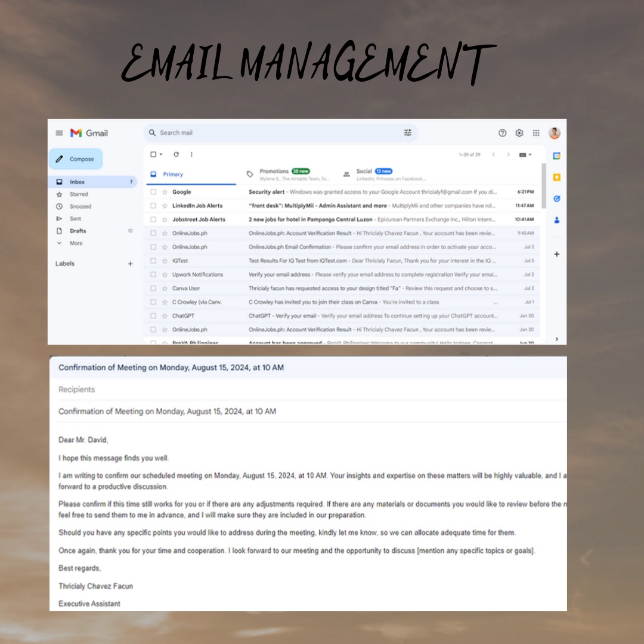Screen dimensions: 644x644
Task: Click the 1–39 of 39 page count
Action: click(x=469, y=155)
